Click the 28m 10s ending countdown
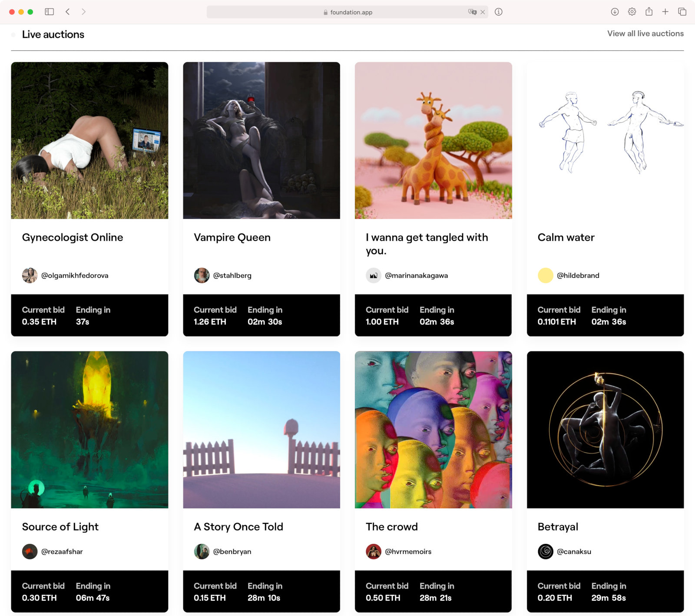Viewport: 695px width, 616px height. click(264, 598)
